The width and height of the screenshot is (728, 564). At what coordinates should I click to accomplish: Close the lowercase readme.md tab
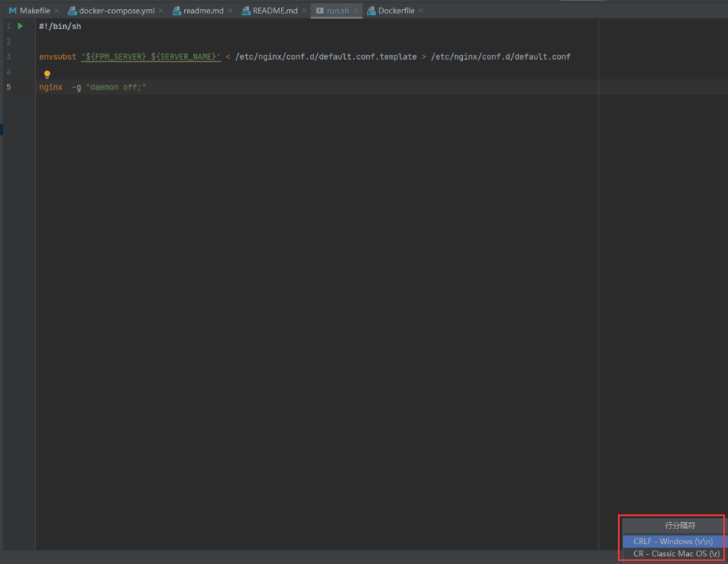[x=230, y=11]
